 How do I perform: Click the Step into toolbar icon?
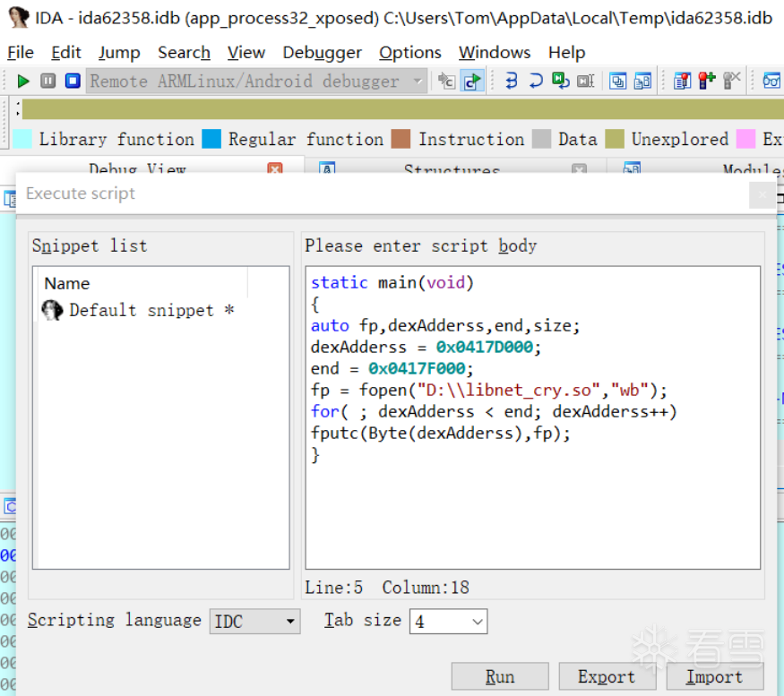[x=512, y=81]
